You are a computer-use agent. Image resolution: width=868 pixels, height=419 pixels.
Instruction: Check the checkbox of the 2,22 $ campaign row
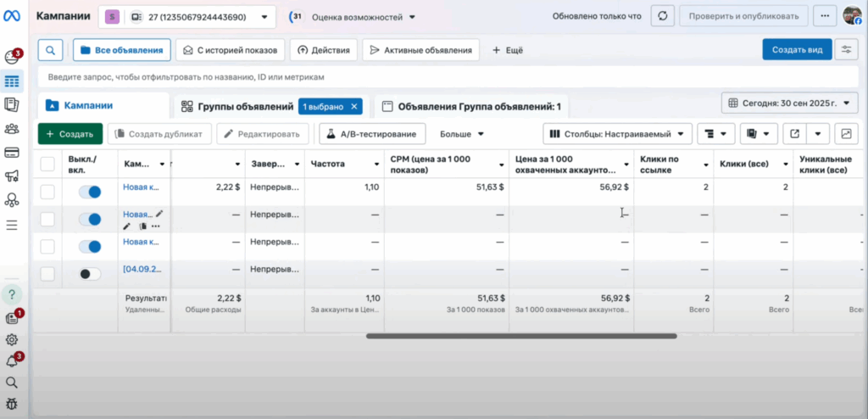[x=47, y=192]
